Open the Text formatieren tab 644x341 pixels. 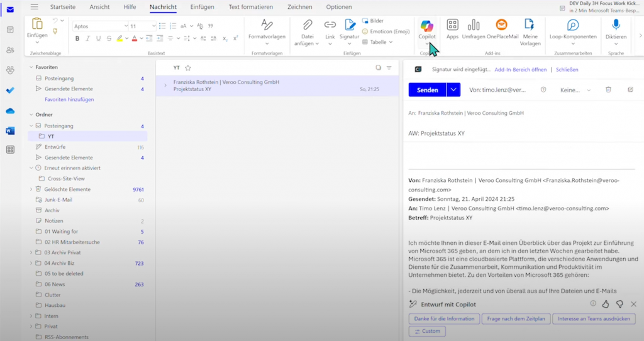pyautogui.click(x=250, y=6)
